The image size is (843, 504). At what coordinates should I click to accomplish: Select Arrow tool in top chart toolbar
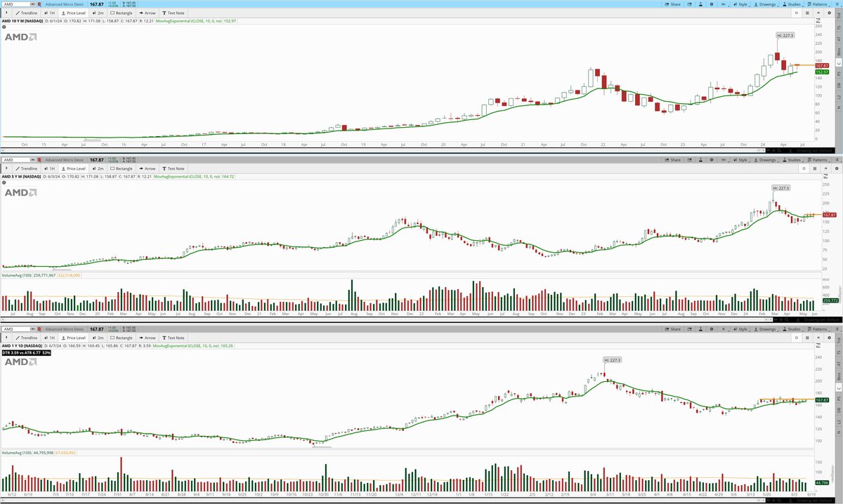click(x=148, y=13)
